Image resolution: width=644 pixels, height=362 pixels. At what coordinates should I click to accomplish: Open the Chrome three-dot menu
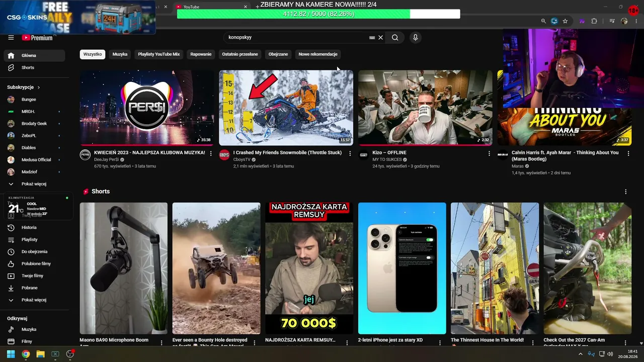tap(637, 21)
